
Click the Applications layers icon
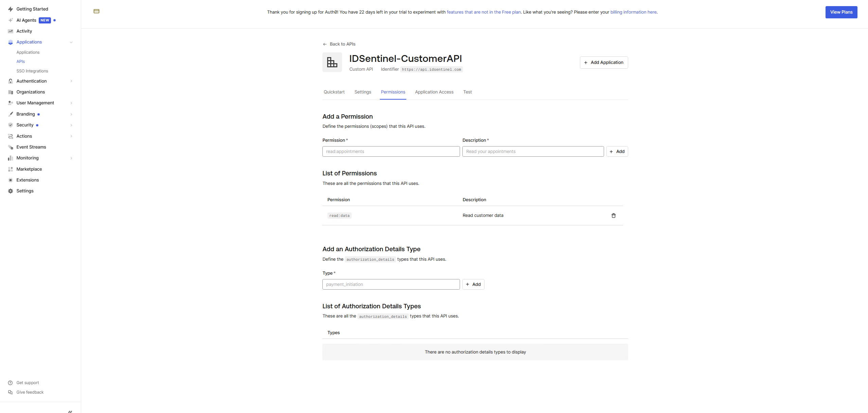(11, 42)
